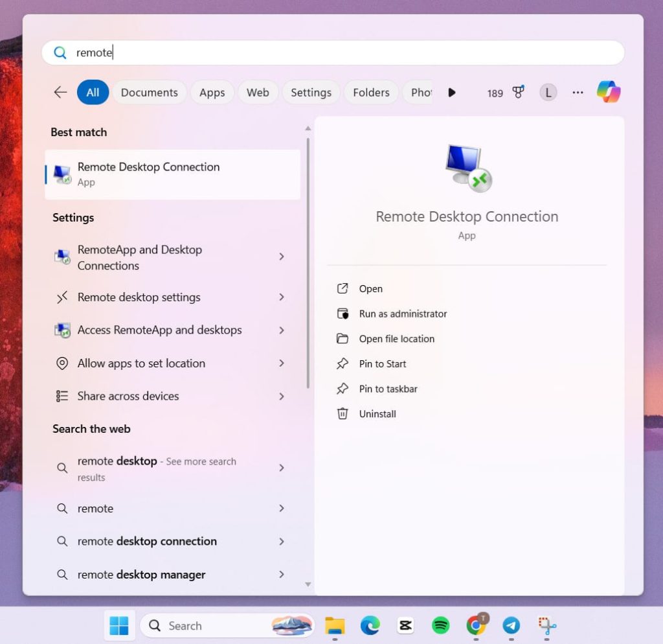Switch to the Apps filter tab
Screen dimensions: 663x644
coord(212,92)
